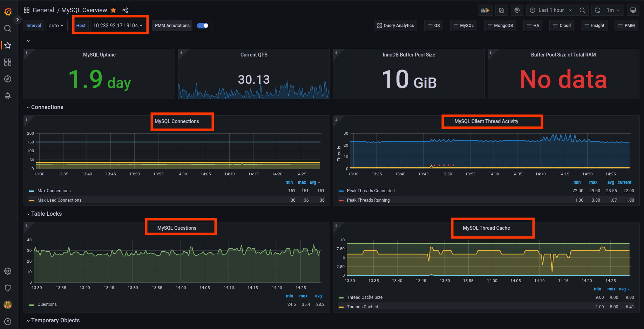Collapse the Connections row section
644x329 pixels.
pos(47,107)
